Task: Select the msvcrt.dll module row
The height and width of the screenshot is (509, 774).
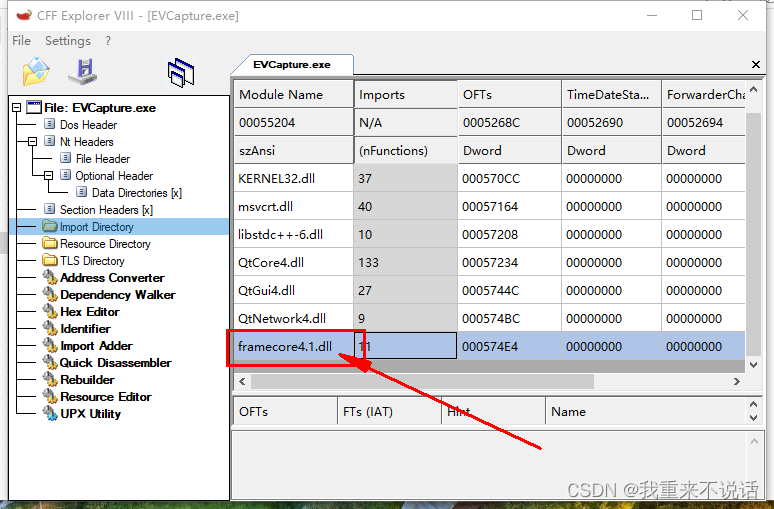Action: click(489, 206)
